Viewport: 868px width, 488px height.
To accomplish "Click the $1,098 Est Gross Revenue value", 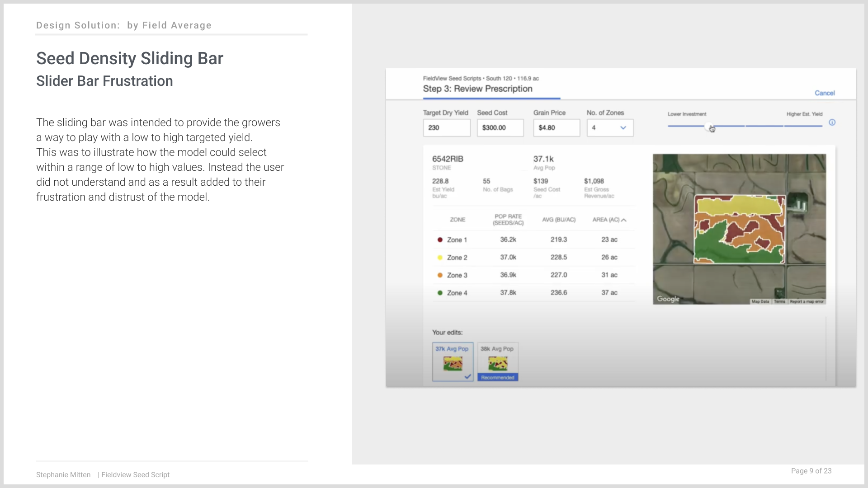I will [594, 181].
